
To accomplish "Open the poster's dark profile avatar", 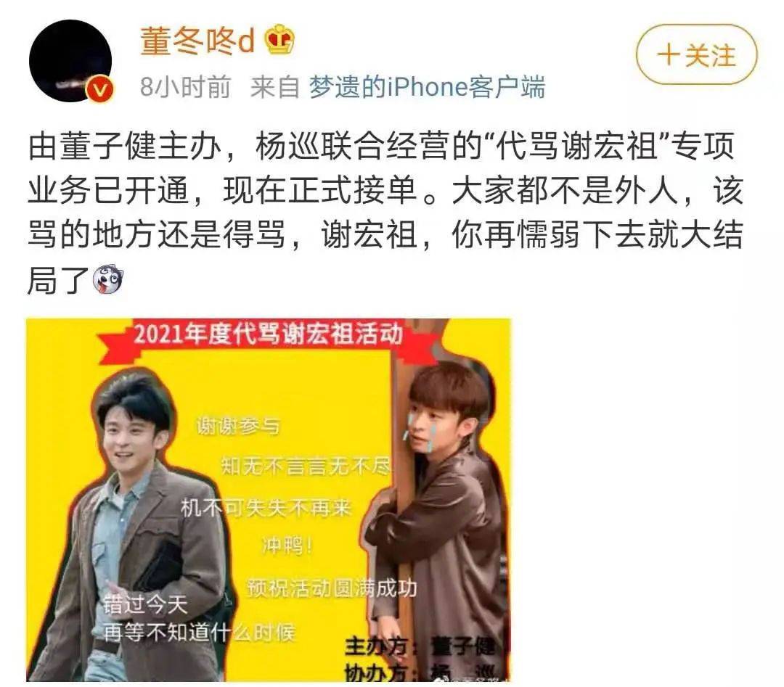I will click(x=70, y=61).
